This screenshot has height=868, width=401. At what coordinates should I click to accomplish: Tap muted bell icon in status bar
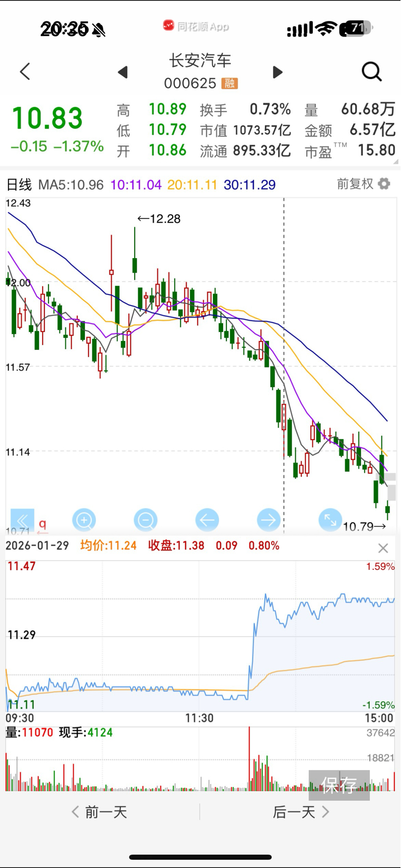[99, 30]
